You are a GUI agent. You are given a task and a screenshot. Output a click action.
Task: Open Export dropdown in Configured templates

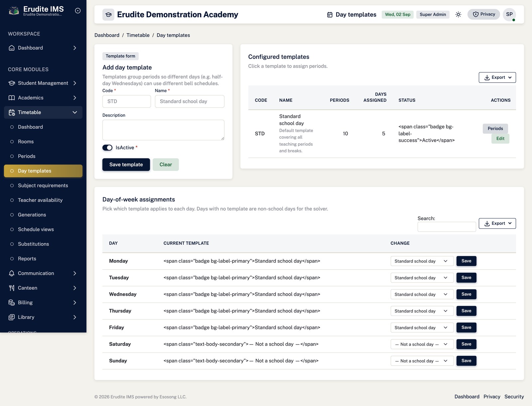tap(497, 77)
